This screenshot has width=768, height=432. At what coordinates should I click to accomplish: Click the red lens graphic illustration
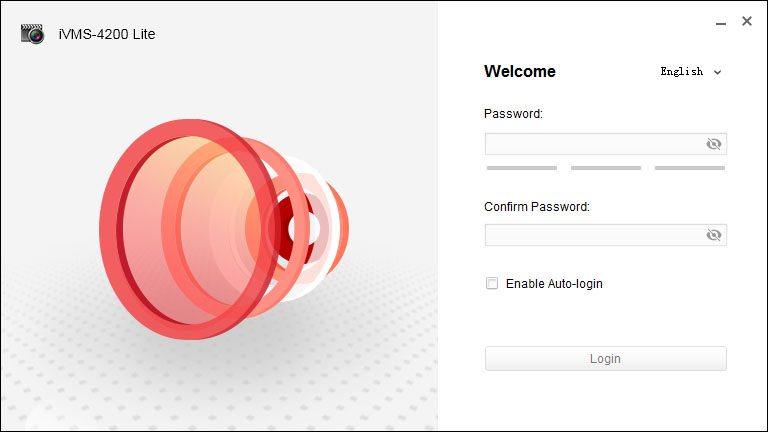[x=224, y=229]
